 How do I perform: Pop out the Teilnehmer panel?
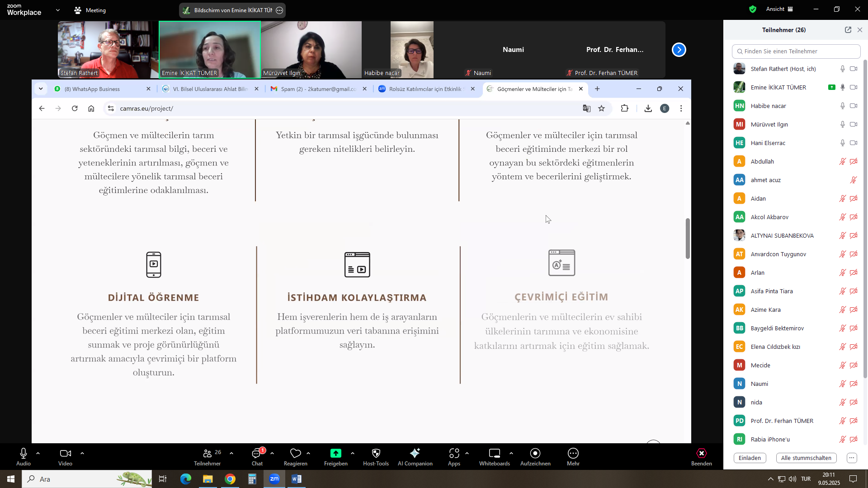[848, 30]
